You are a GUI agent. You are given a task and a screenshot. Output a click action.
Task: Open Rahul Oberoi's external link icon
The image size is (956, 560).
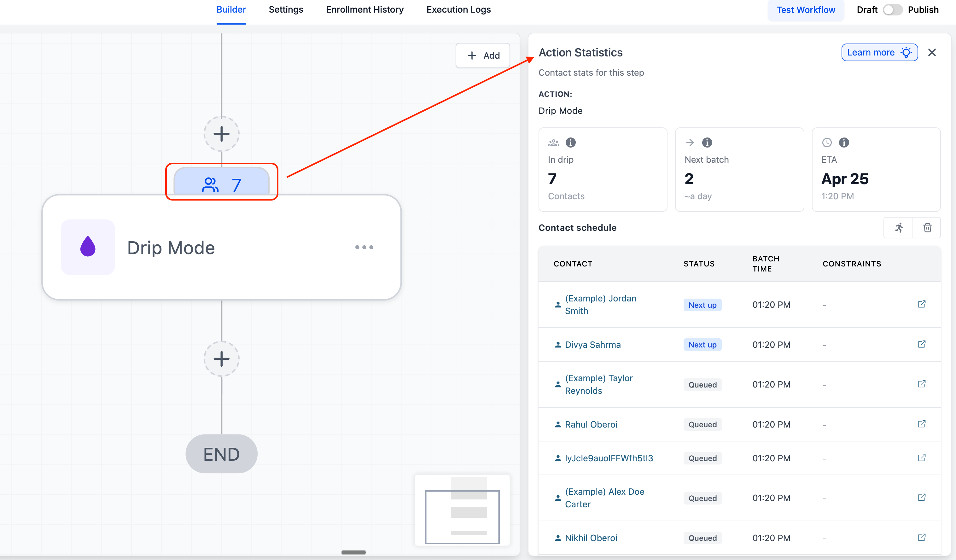tap(922, 424)
